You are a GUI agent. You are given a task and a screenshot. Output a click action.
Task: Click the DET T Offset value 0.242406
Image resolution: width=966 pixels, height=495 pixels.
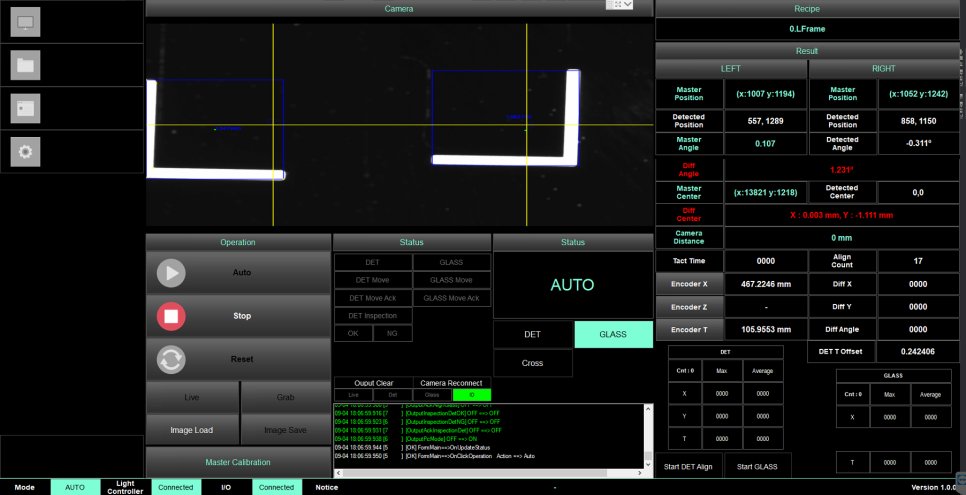[918, 352]
